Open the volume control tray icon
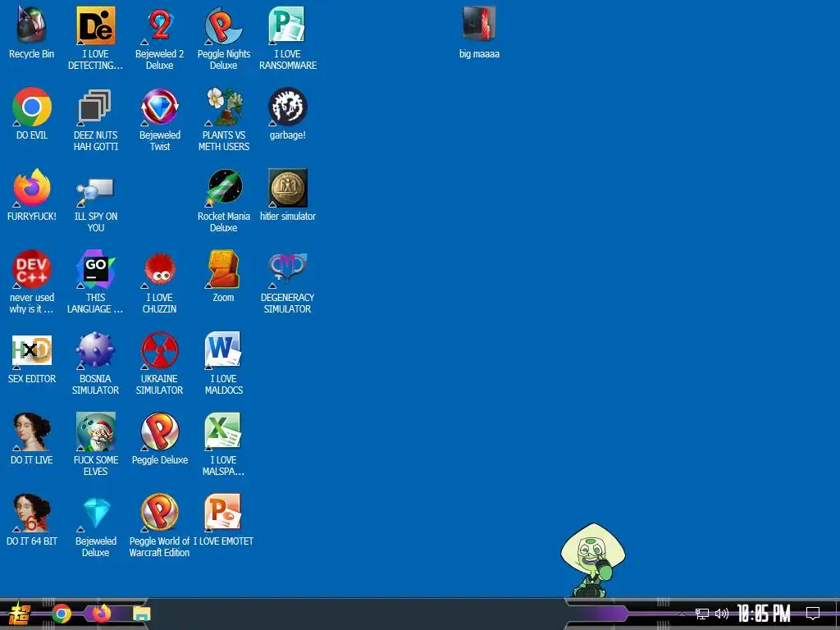The height and width of the screenshot is (630, 840). [x=722, y=614]
